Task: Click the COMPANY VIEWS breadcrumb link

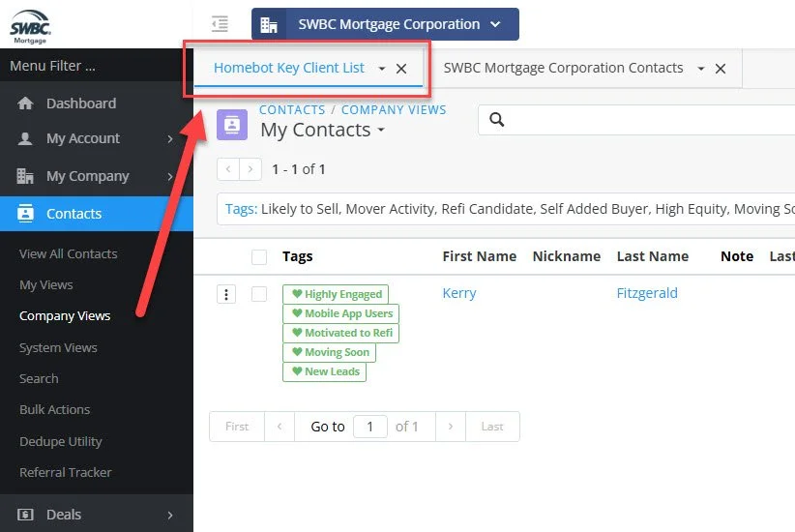Action: tap(394, 110)
